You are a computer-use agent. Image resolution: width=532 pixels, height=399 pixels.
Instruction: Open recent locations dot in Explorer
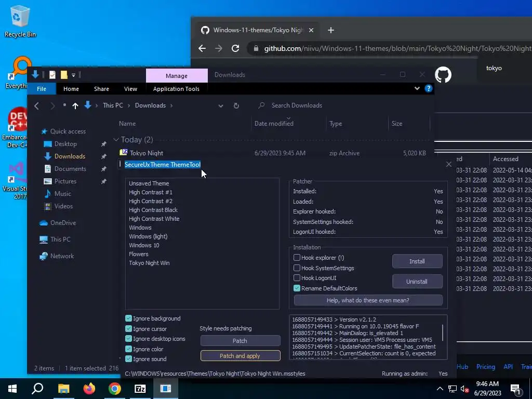pyautogui.click(x=64, y=105)
